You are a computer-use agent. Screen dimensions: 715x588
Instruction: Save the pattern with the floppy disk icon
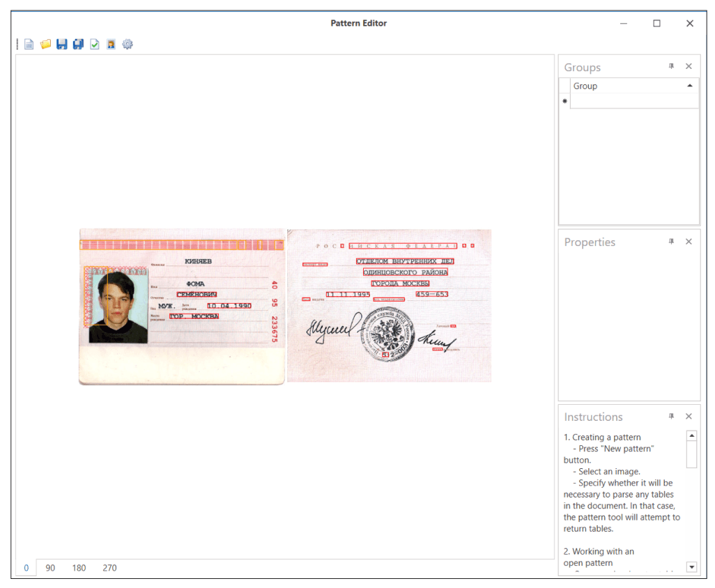tap(62, 45)
